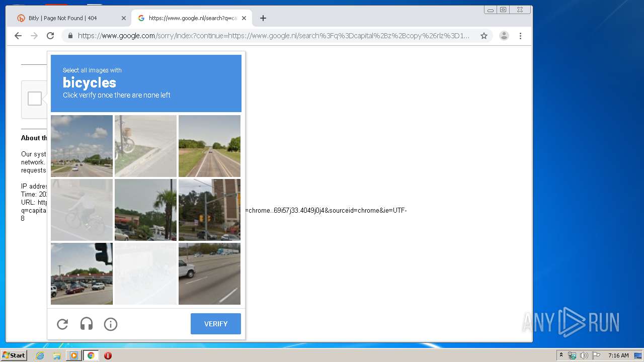Viewport: 644px width, 362px height.
Task: Show hidden system tray icons
Action: (x=561, y=355)
